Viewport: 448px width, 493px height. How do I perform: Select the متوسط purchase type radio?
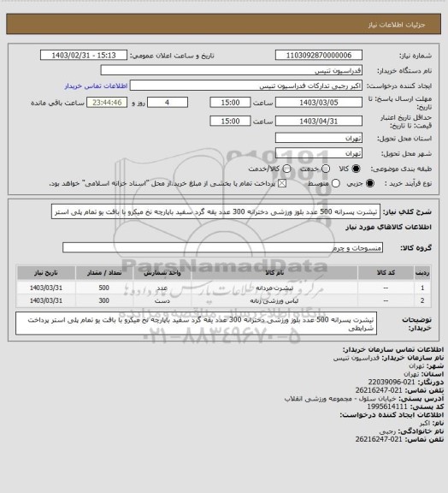[x=335, y=183]
